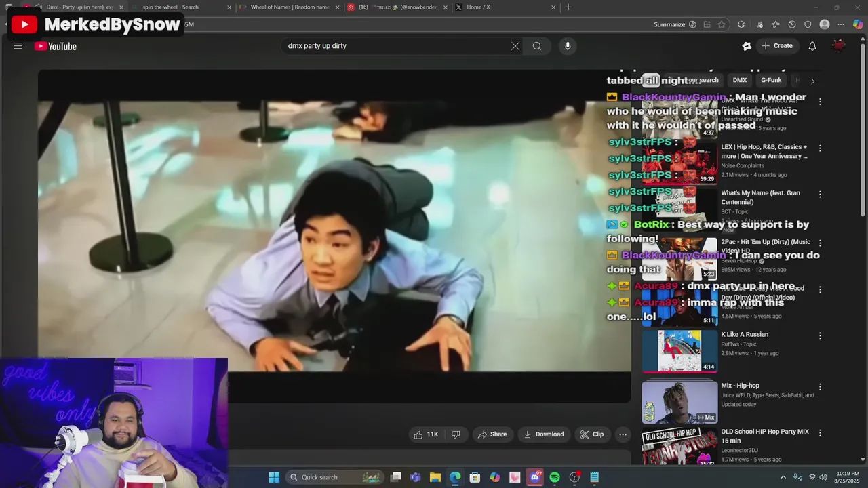Open volume control in system tray

(823, 477)
